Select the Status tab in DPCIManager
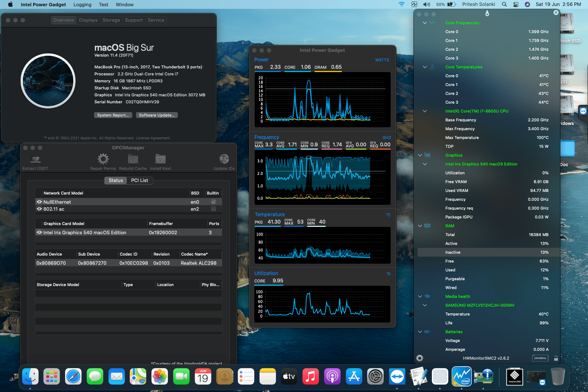This screenshot has width=588, height=392. (x=116, y=181)
